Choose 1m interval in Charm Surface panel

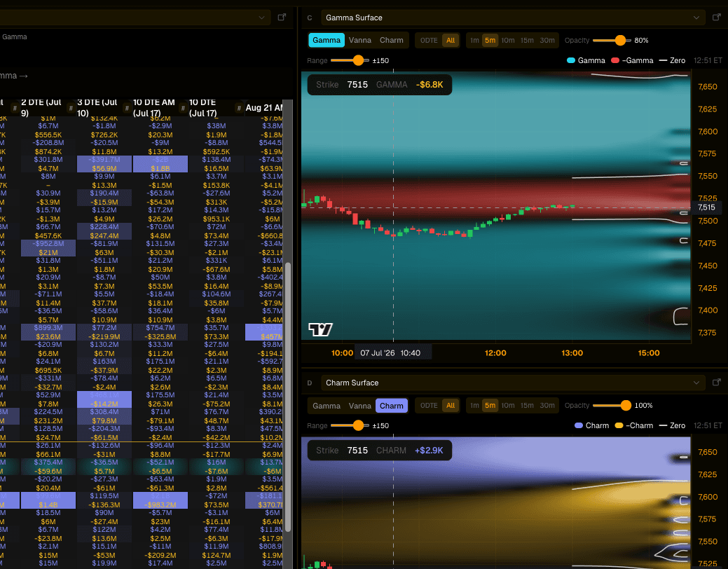[x=474, y=406]
